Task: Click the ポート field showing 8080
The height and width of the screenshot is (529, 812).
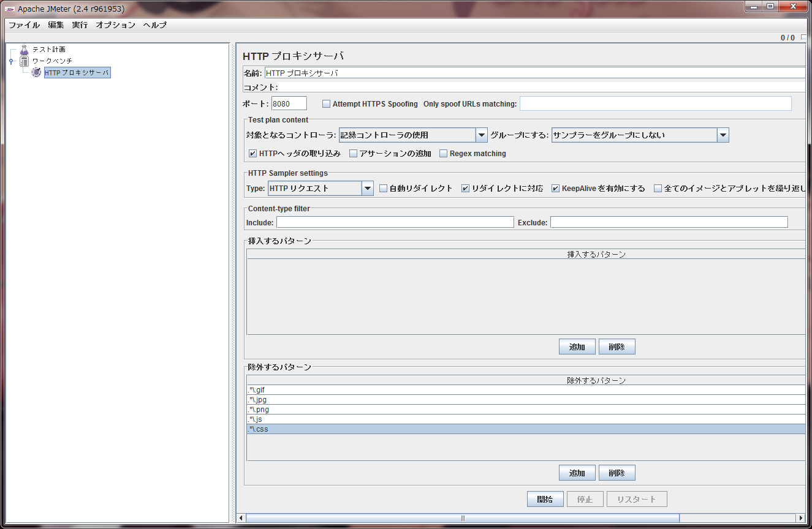Action: click(289, 104)
